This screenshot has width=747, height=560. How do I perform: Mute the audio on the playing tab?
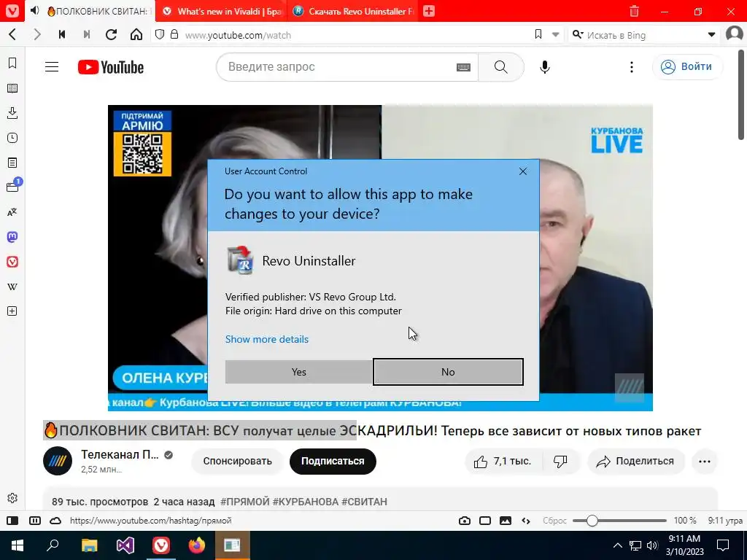click(x=35, y=10)
